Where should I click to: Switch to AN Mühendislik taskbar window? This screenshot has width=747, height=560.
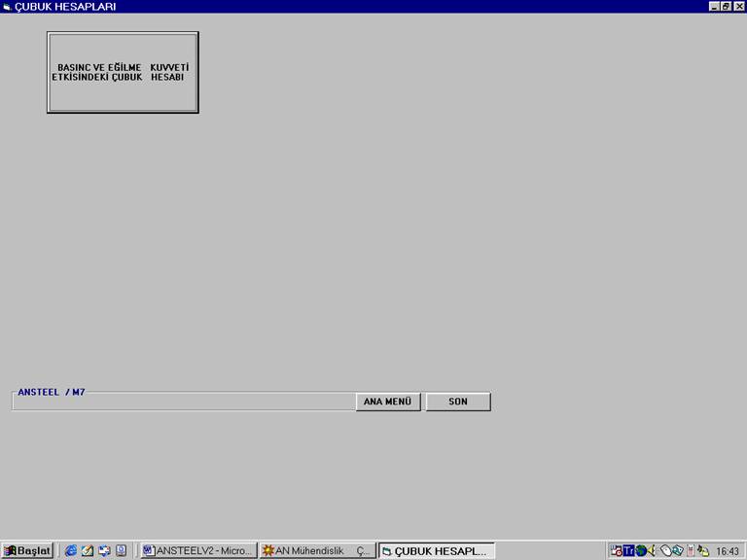pyautogui.click(x=318, y=551)
